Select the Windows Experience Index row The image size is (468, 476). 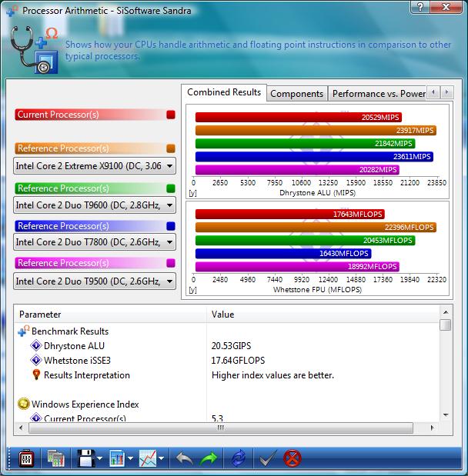pyautogui.click(x=226, y=404)
